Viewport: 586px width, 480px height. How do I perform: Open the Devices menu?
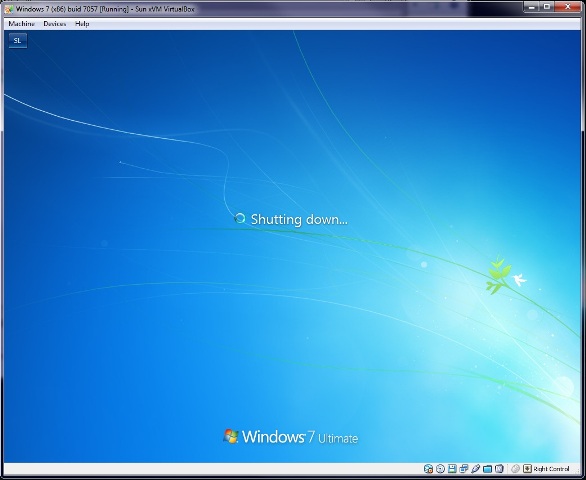coord(55,24)
